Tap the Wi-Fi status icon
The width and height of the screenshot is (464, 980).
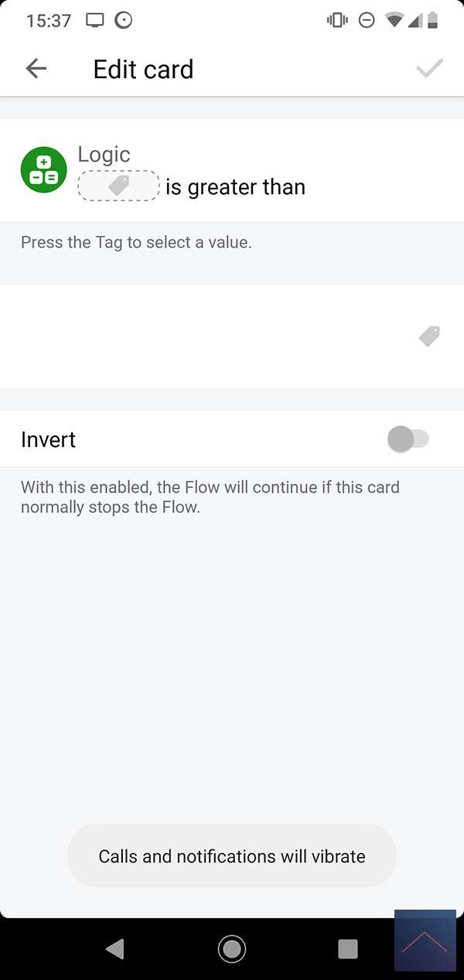[x=394, y=20]
